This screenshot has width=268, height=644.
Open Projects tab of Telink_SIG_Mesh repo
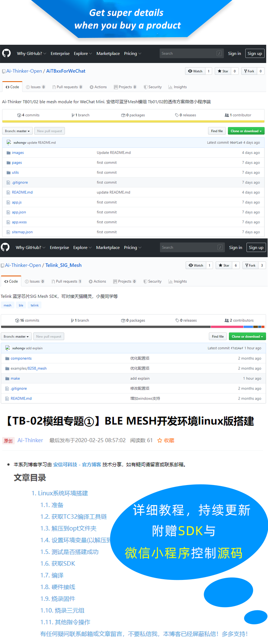[x=125, y=281]
